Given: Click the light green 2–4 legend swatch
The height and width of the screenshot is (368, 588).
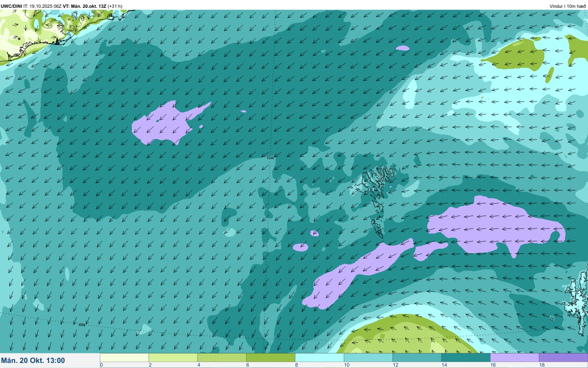Looking at the screenshot, I should point(173,357).
